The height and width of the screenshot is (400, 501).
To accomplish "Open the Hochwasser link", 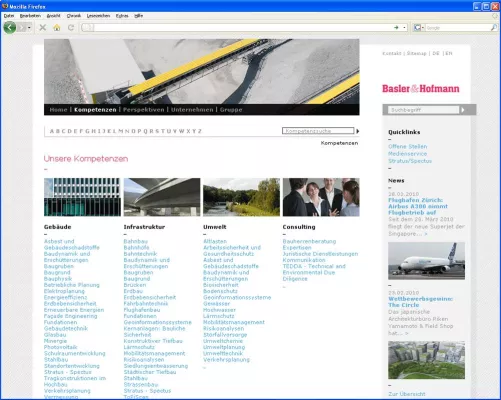I will click(x=219, y=310).
